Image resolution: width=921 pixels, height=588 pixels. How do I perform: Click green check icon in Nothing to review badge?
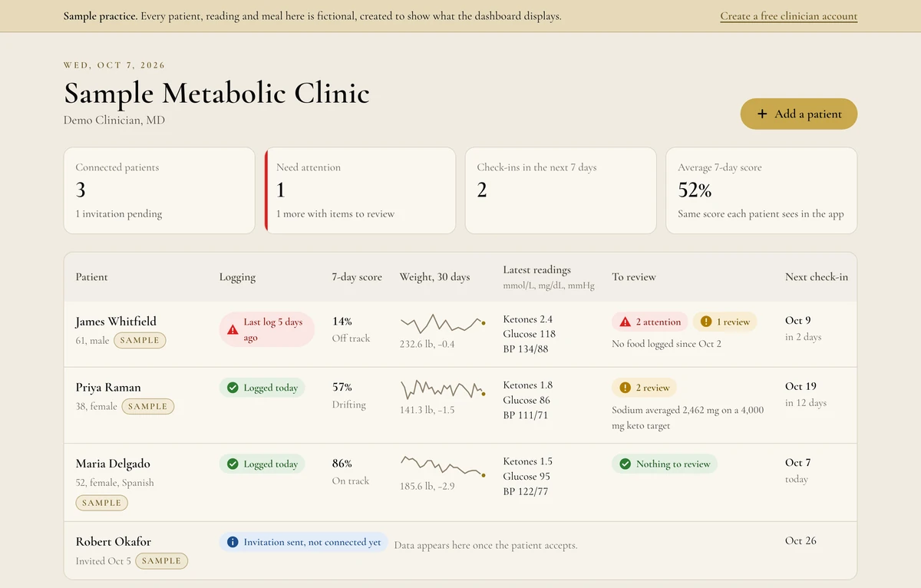pyautogui.click(x=625, y=464)
